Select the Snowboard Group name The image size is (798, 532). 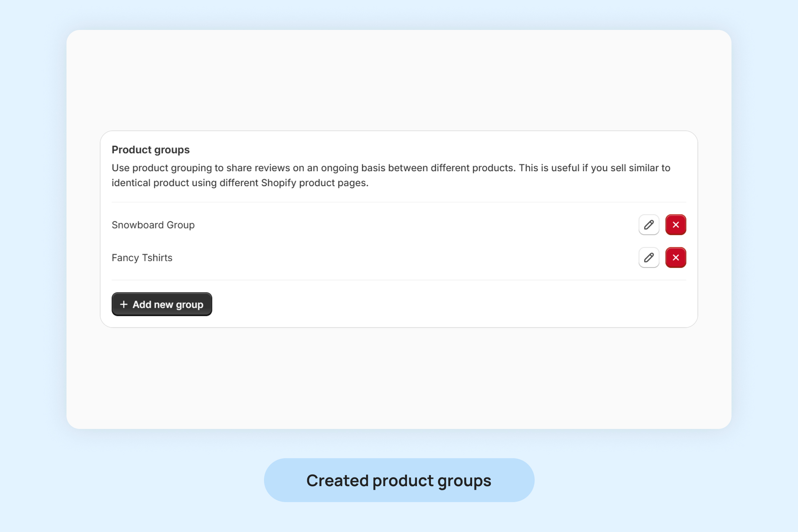(x=153, y=225)
